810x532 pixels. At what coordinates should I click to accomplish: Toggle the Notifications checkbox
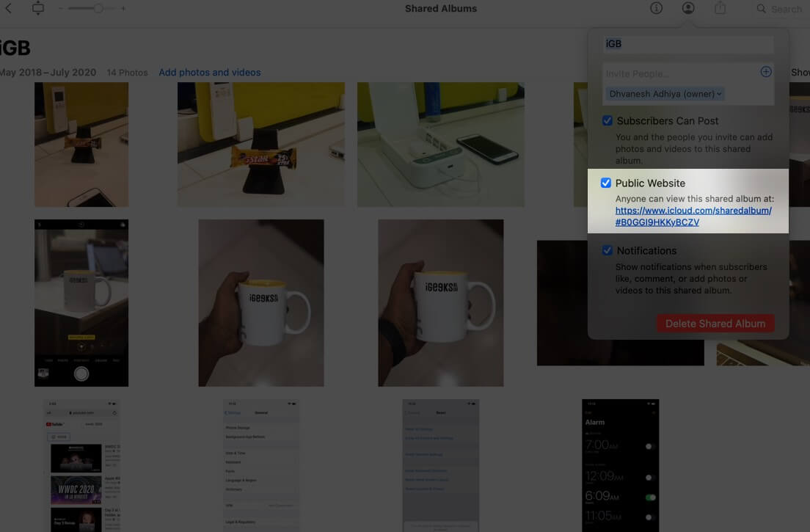coord(607,250)
